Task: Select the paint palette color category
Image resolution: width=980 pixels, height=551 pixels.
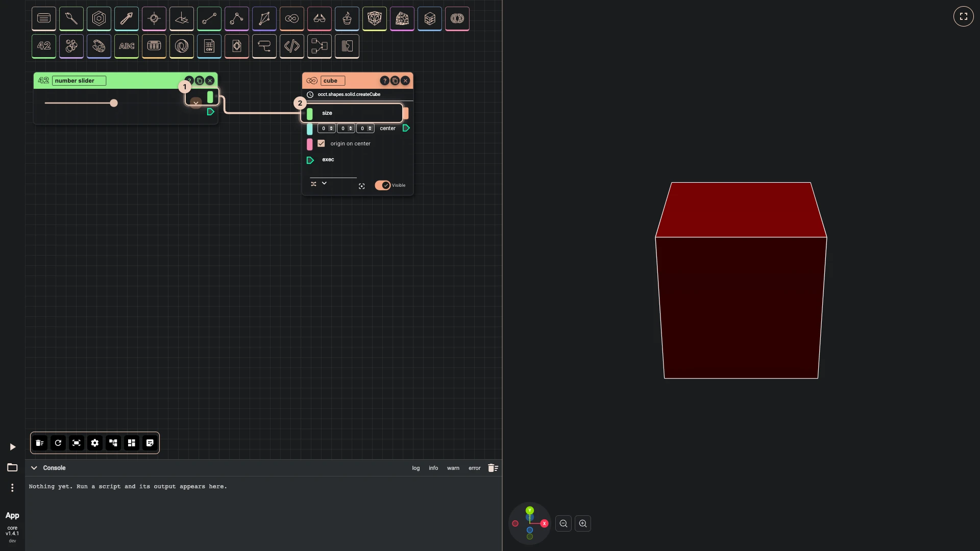Action: (x=99, y=46)
